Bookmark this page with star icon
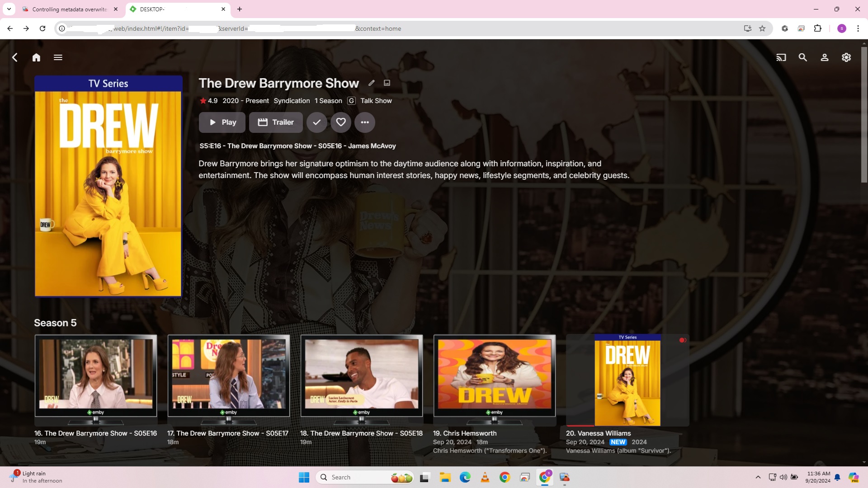 click(762, 28)
